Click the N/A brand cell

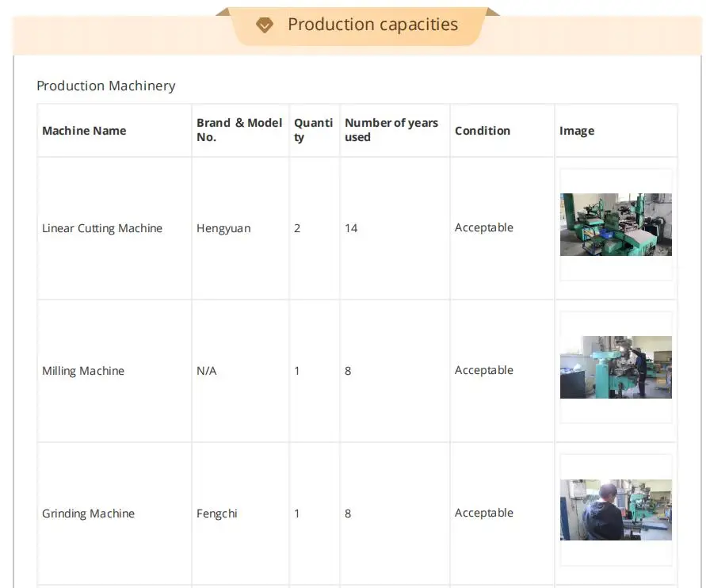tap(207, 371)
